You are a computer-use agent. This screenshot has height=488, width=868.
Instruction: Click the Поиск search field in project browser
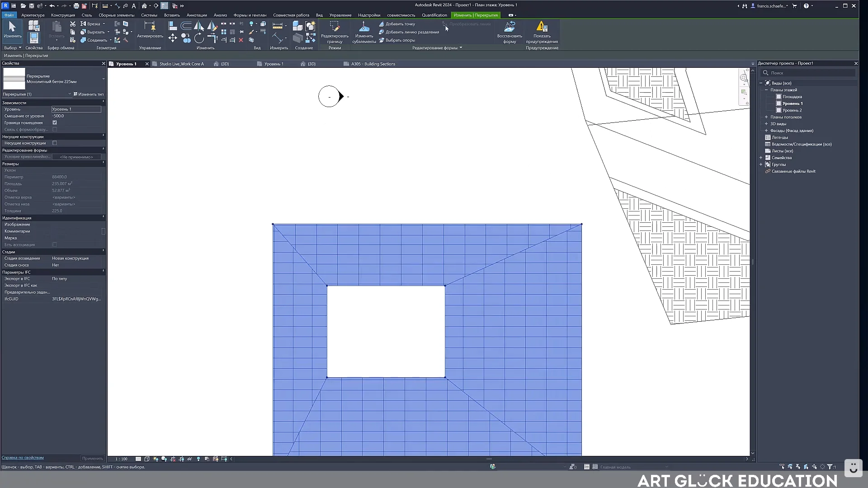pos(808,73)
